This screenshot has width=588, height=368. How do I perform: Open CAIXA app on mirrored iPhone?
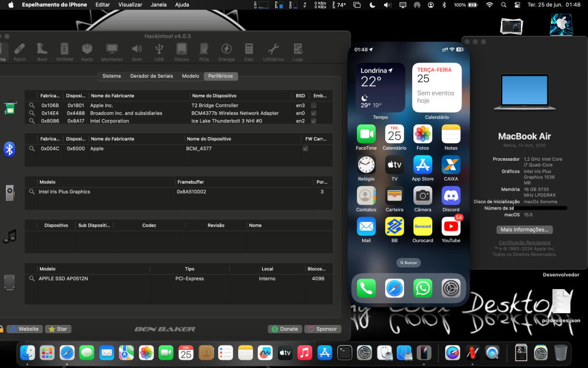tap(451, 165)
